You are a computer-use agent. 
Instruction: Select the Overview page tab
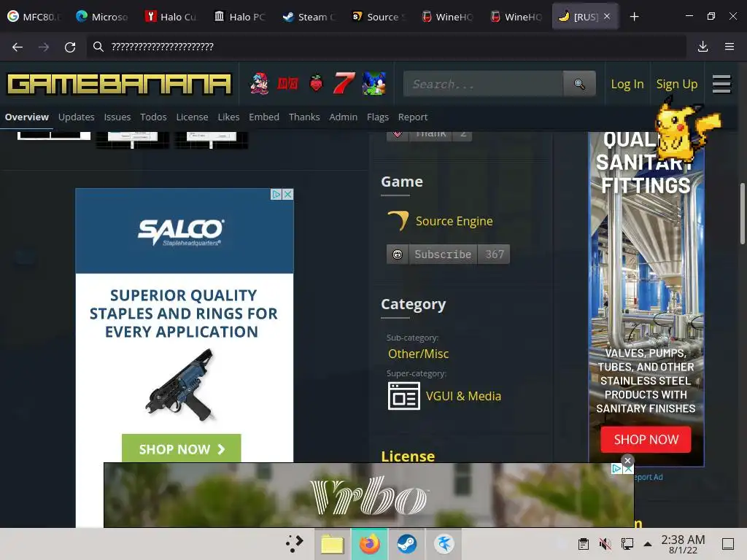coord(27,117)
